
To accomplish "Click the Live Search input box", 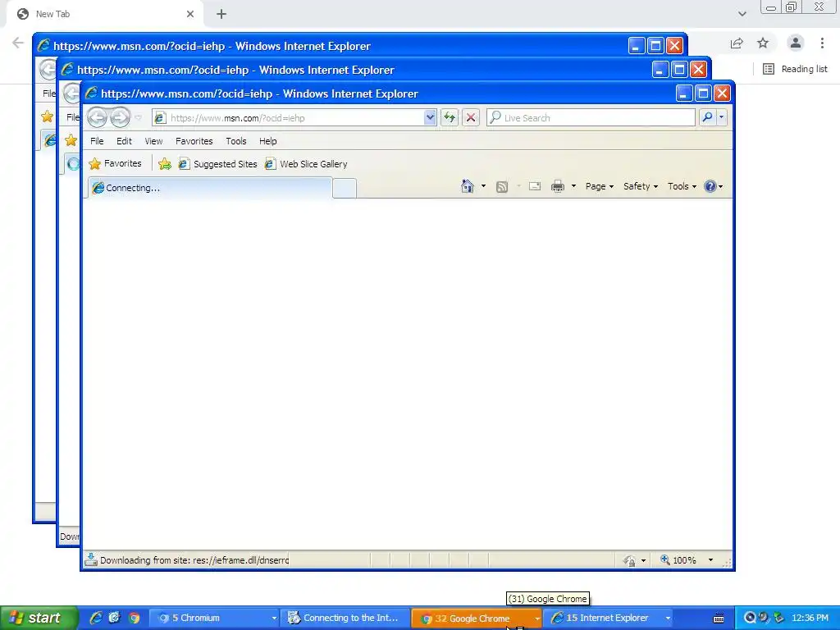I will click(591, 118).
